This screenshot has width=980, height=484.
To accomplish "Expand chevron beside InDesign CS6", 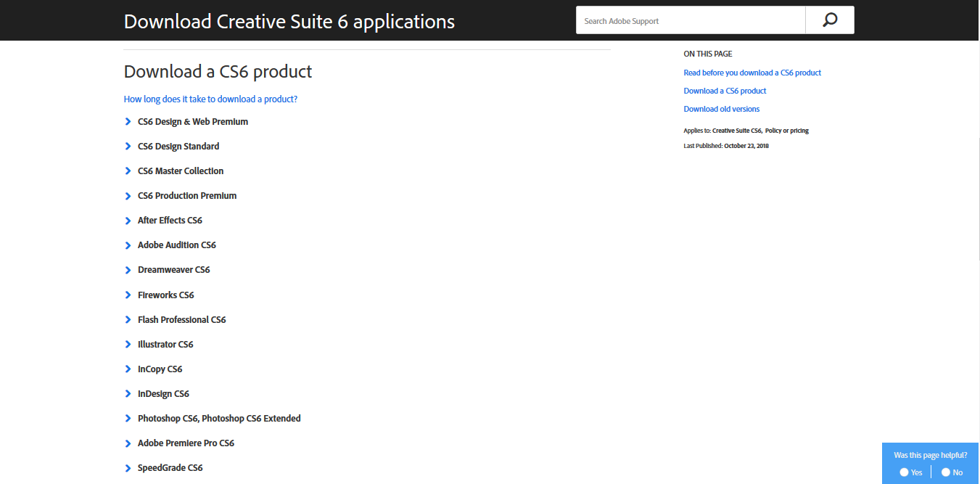I will (x=128, y=394).
